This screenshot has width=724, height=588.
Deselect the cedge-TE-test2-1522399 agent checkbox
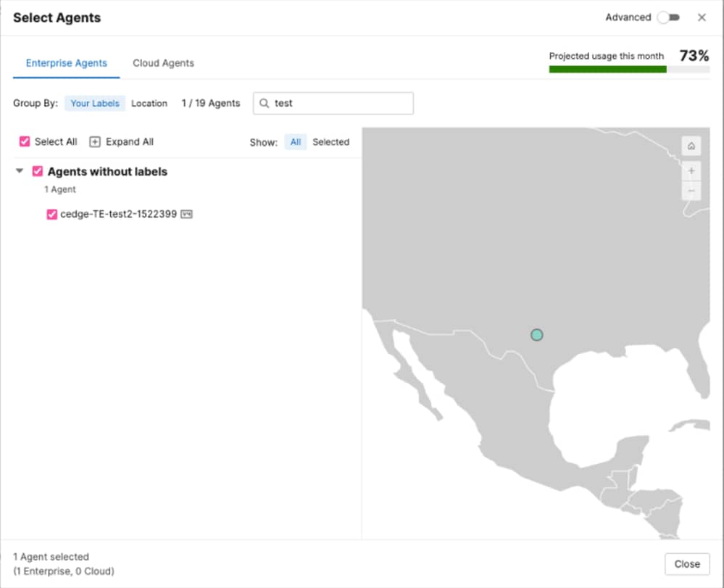(x=51, y=215)
